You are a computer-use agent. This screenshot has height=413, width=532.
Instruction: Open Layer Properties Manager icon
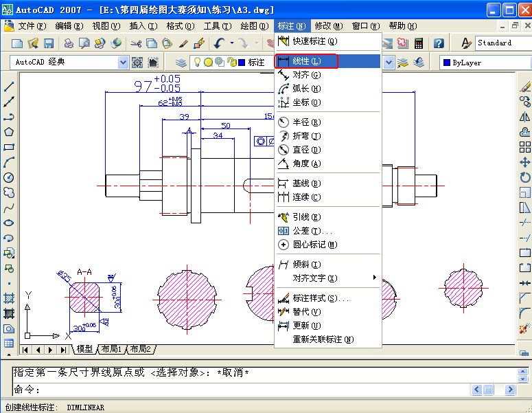click(x=181, y=63)
